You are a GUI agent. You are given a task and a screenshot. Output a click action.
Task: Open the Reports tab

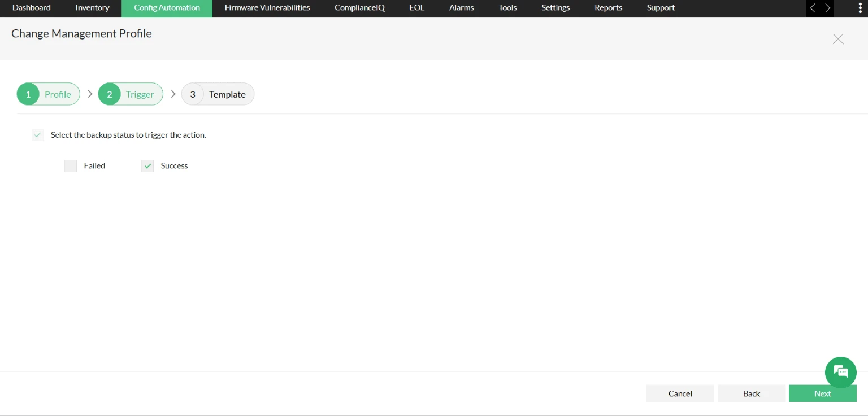[x=609, y=8]
